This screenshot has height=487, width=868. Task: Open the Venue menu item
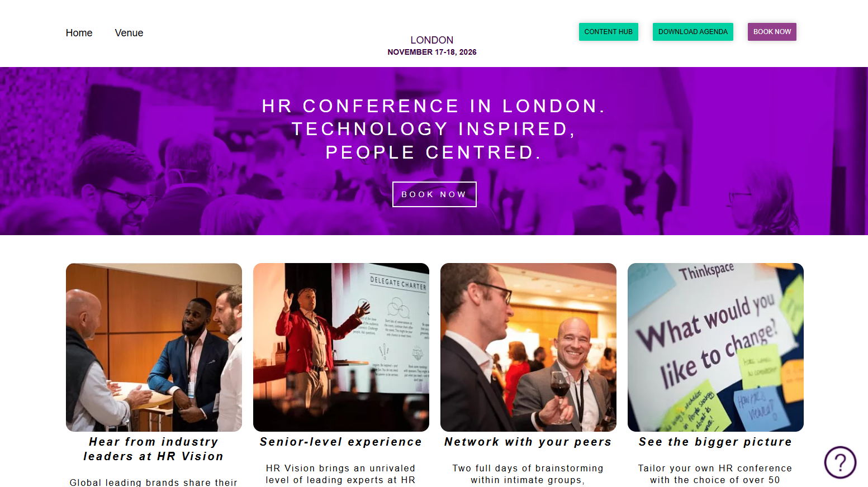pos(129,32)
